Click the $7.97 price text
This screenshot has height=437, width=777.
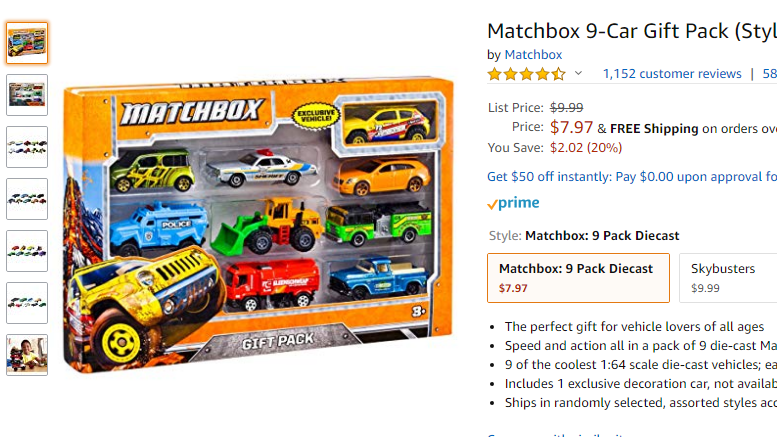(571, 127)
